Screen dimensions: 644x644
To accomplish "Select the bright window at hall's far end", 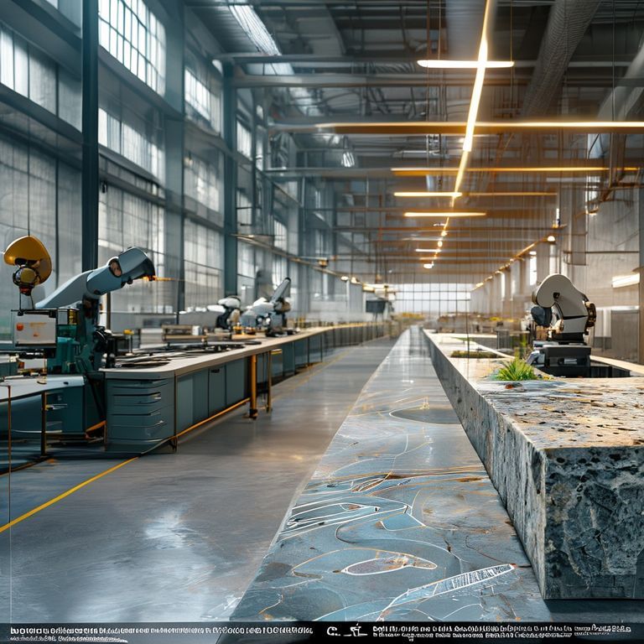I will [432, 298].
